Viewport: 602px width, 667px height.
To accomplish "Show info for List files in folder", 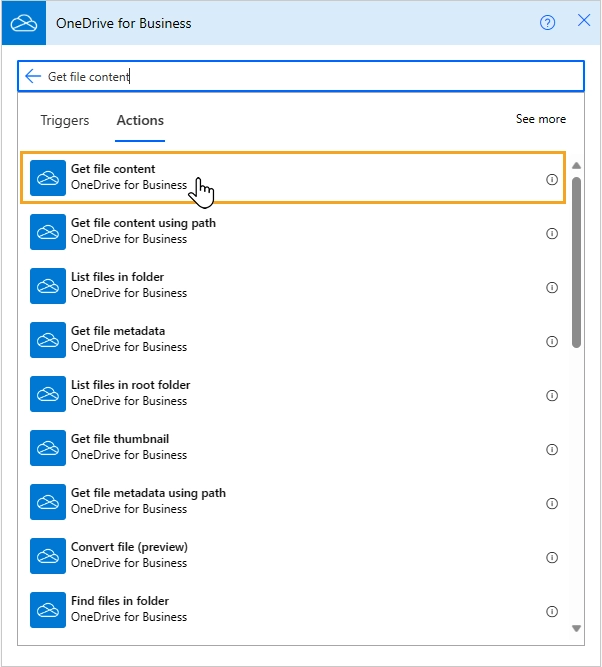I will point(552,288).
